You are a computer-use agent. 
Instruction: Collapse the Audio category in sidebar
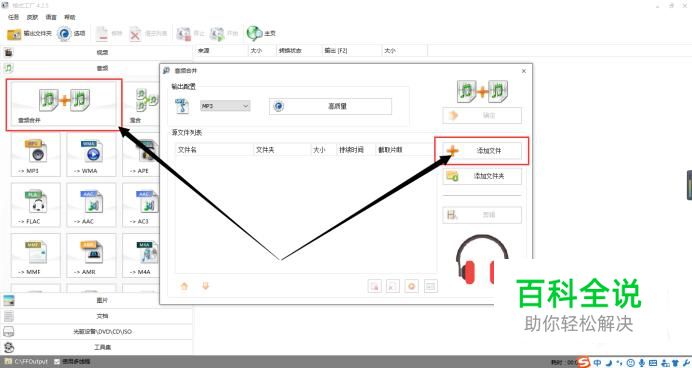97,68
